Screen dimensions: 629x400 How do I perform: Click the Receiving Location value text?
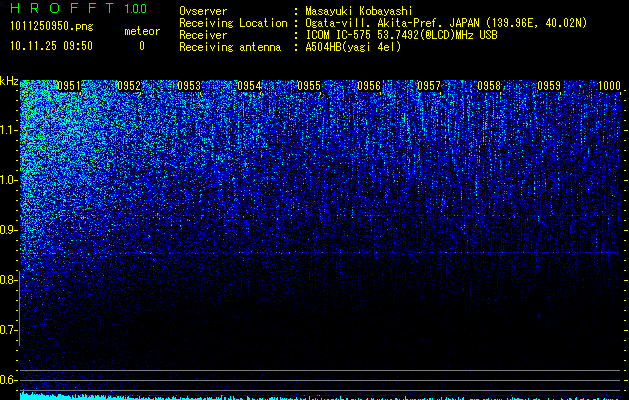446,23
